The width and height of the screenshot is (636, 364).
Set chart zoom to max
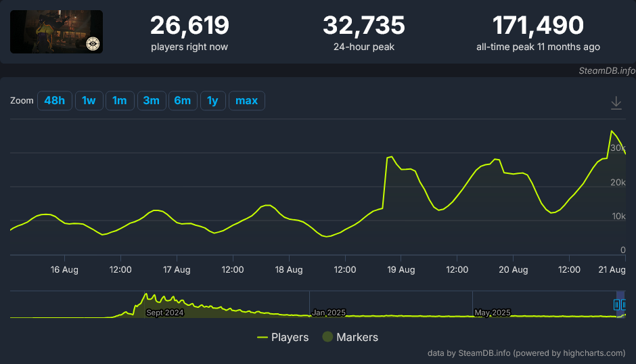coord(246,101)
